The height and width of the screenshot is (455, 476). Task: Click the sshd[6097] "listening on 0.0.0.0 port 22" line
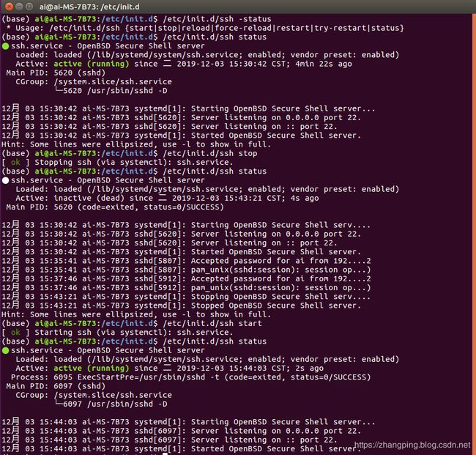pyautogui.click(x=181, y=431)
